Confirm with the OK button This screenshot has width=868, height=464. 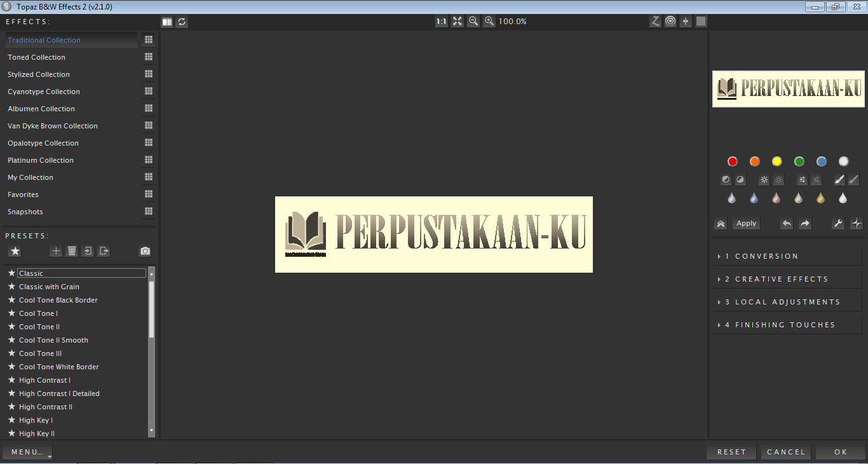pyautogui.click(x=841, y=452)
